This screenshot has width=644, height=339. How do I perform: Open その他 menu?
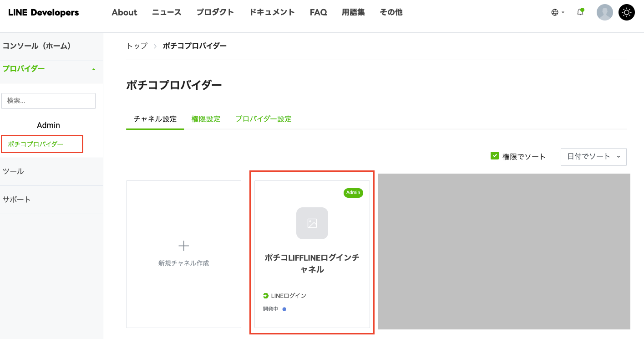tap(391, 12)
